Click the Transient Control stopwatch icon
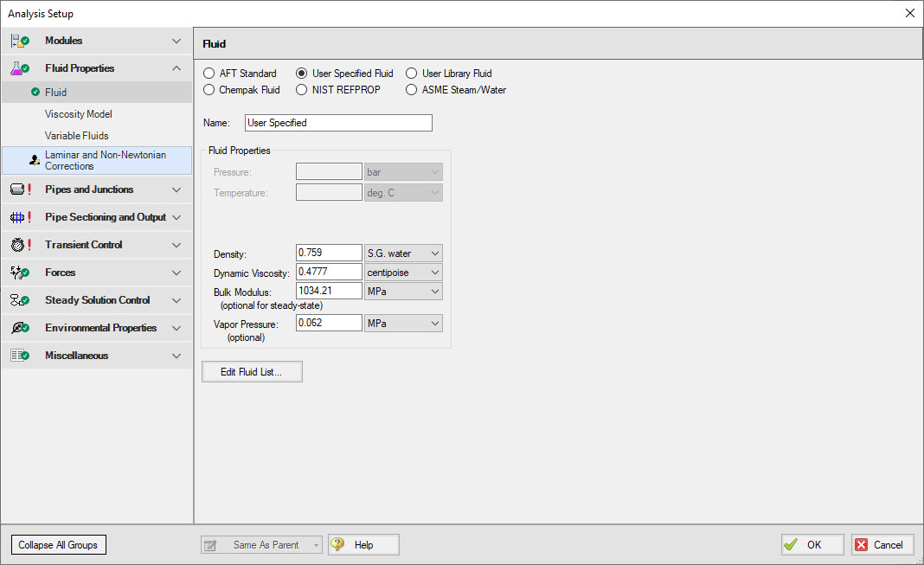 tap(20, 245)
